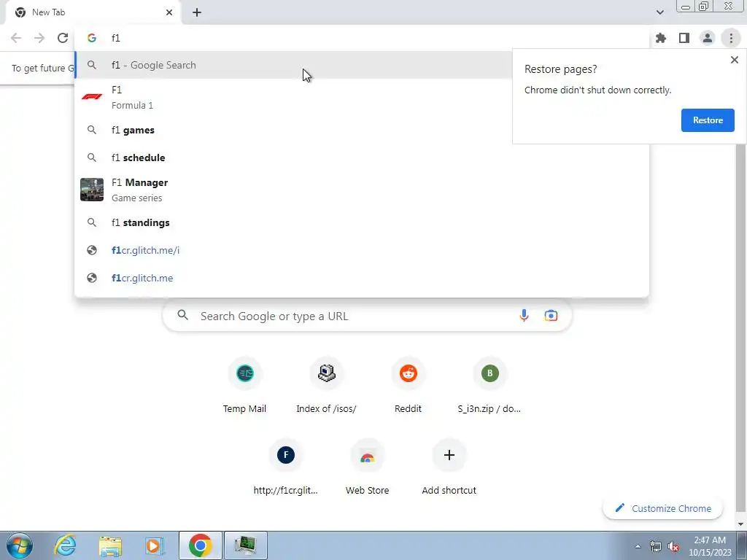The image size is (747, 560).
Task: Pick the 'f1 standings' suggestion
Action: (362, 222)
